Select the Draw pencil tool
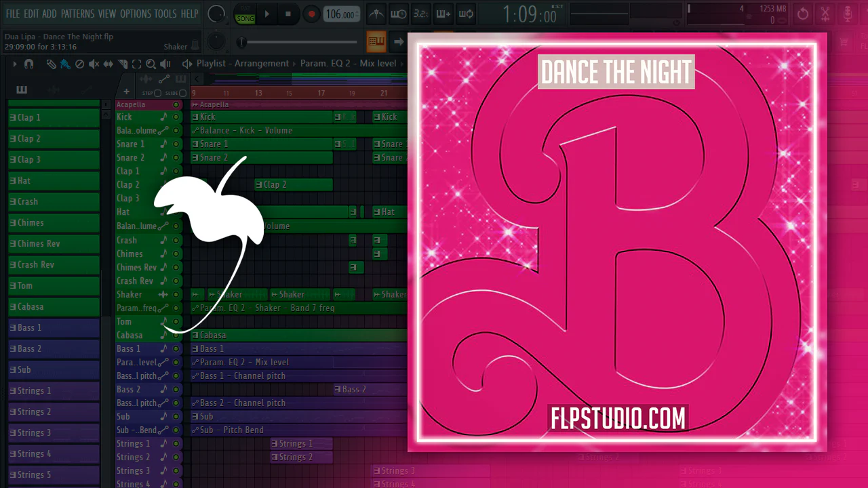The width and height of the screenshot is (868, 488). point(51,64)
